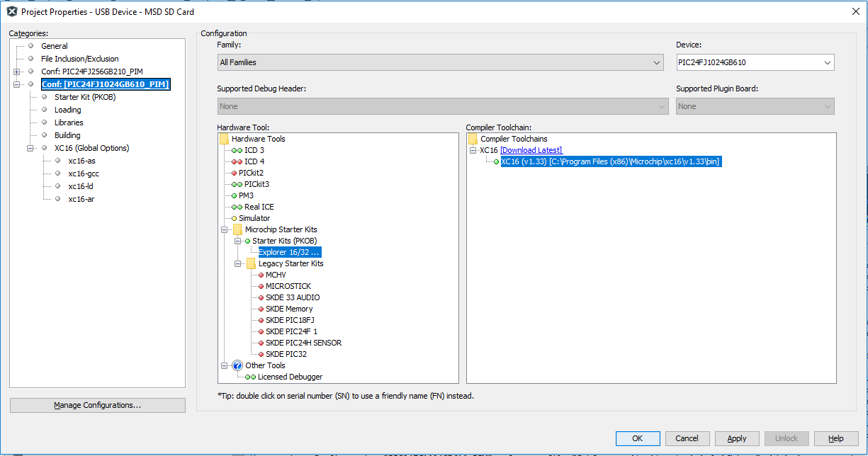Screen dimensions: 868x456
Task: Open the Family dropdown
Action: click(x=441, y=62)
